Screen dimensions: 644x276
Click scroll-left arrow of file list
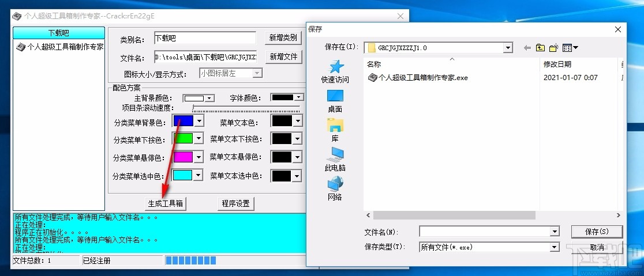point(368,215)
